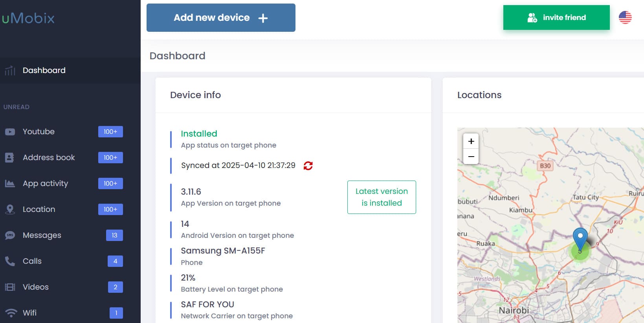Click the Videos film strip icon
Viewport: 644px width, 323px height.
[x=10, y=287]
